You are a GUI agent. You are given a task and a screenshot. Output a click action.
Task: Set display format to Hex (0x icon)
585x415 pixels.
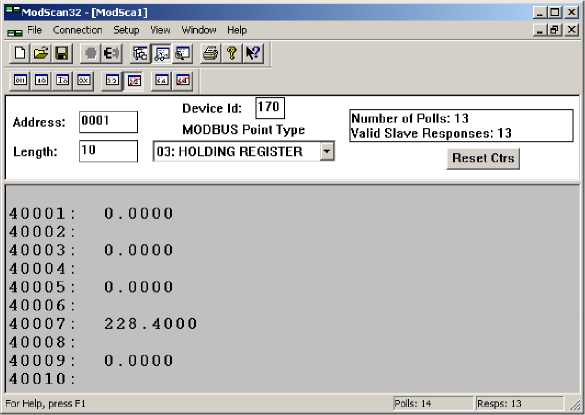84,80
